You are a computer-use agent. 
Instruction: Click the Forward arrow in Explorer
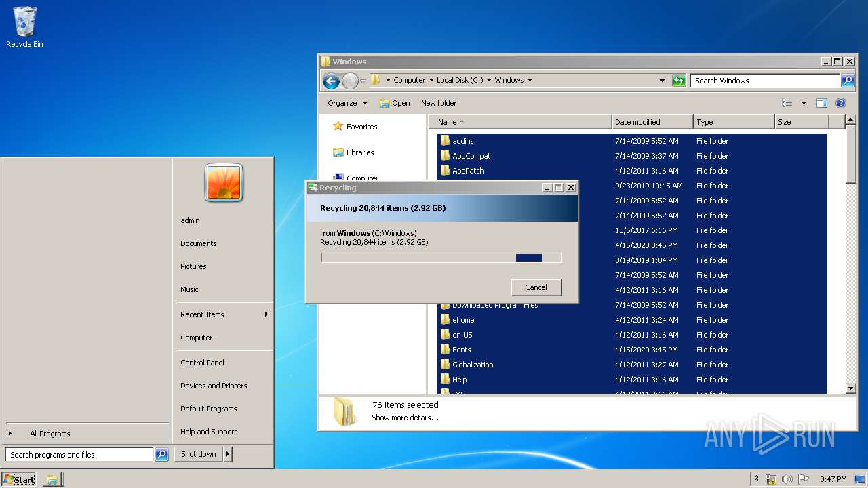350,81
